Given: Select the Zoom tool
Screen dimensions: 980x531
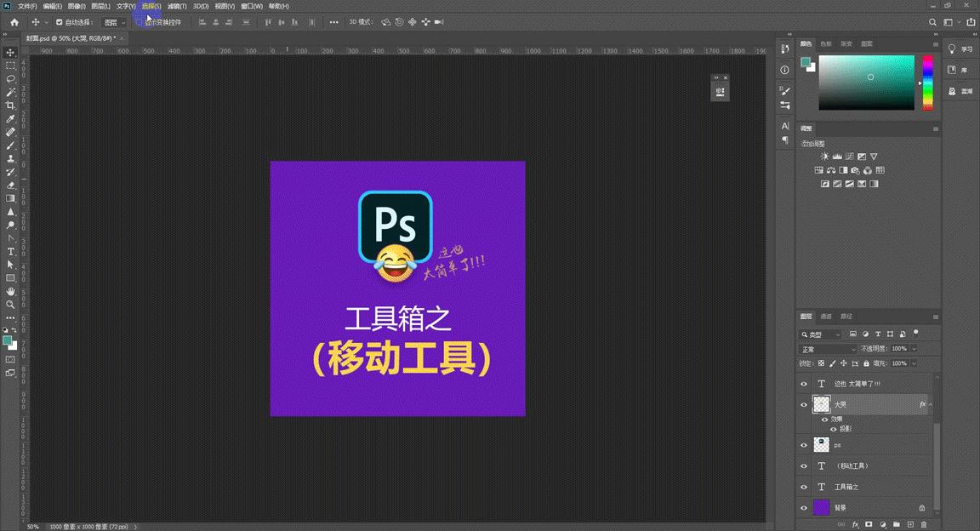Looking at the screenshot, I should (x=10, y=305).
